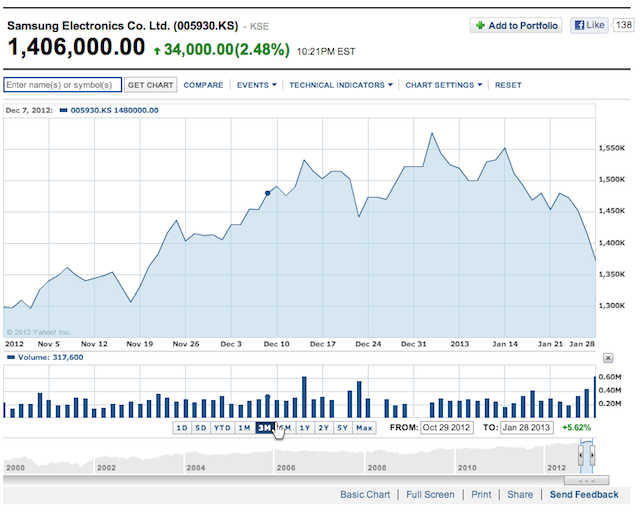The height and width of the screenshot is (512, 640).
Task: Click the TO date field Jan 28 2013
Action: coord(527,427)
